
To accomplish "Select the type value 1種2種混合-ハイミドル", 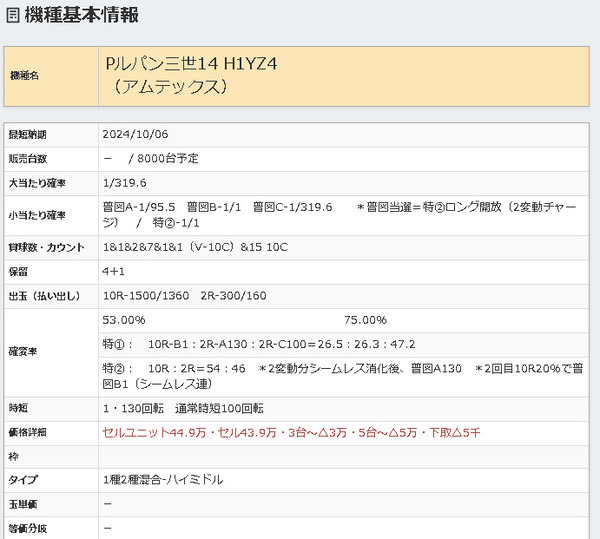I will pos(163,480).
